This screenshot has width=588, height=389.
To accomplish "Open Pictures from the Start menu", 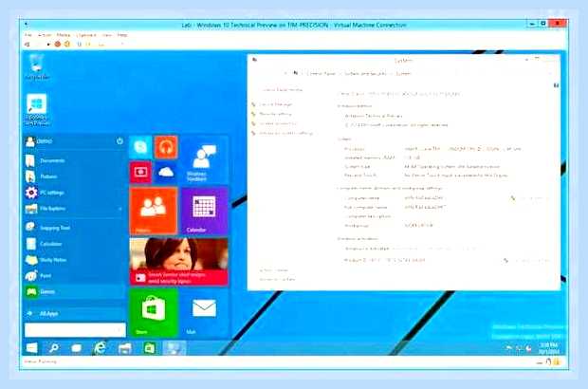I will click(x=74, y=176).
